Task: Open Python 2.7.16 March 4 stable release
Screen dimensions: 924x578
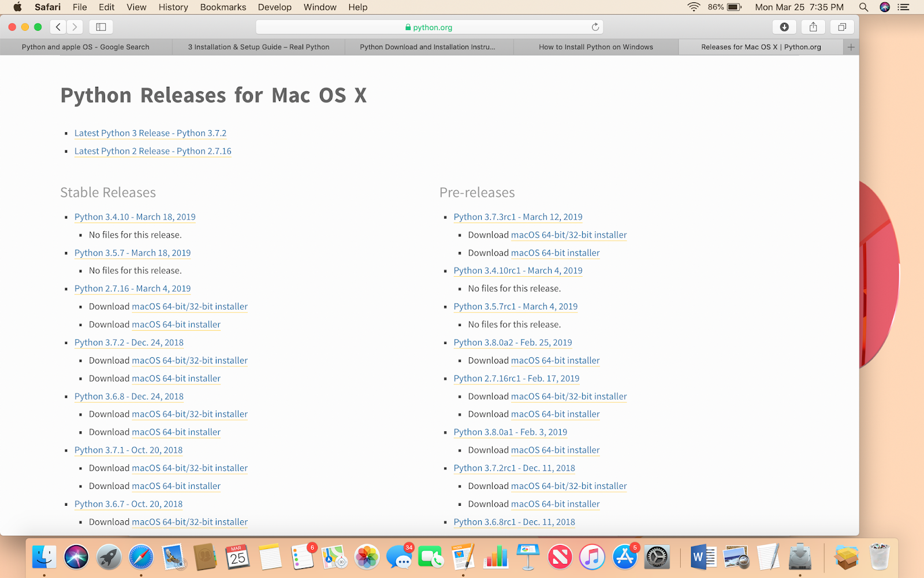Action: pyautogui.click(x=132, y=288)
